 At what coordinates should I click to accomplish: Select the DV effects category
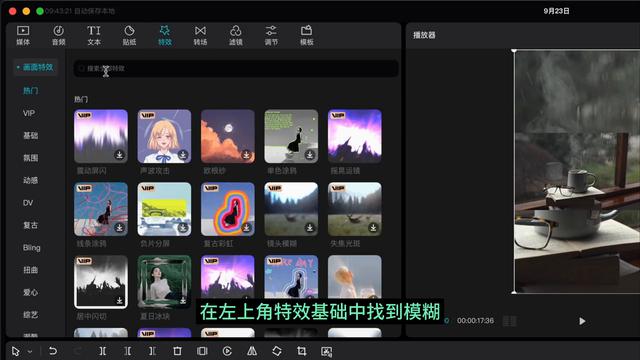28,203
